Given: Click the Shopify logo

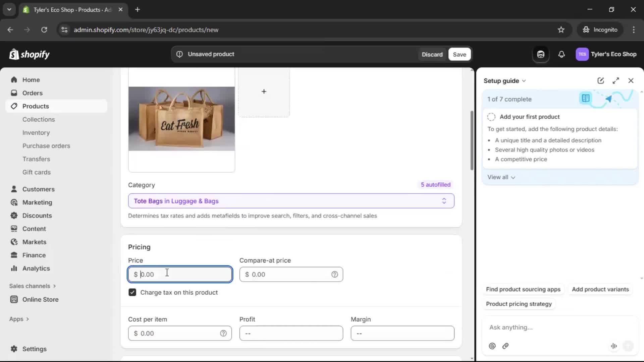Looking at the screenshot, I should click(30, 54).
